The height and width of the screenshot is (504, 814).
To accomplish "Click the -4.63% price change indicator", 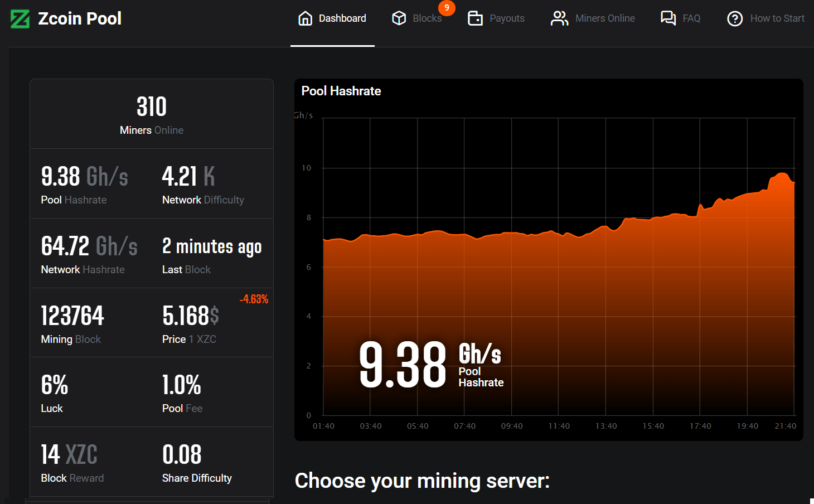I will click(x=254, y=299).
